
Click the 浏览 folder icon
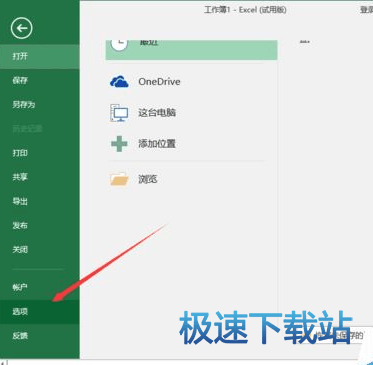click(x=119, y=179)
